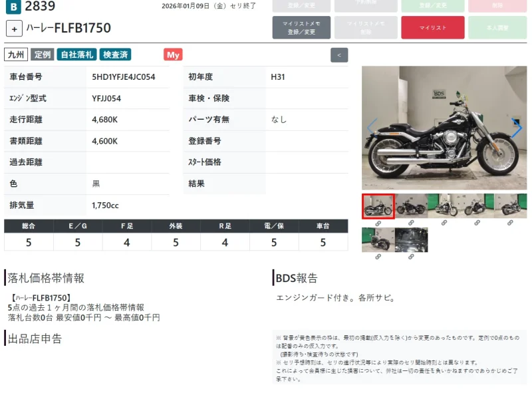Viewport: 532px width, 399px height.
Task: Click the パーツ有無 value なし
Action: [x=279, y=120]
